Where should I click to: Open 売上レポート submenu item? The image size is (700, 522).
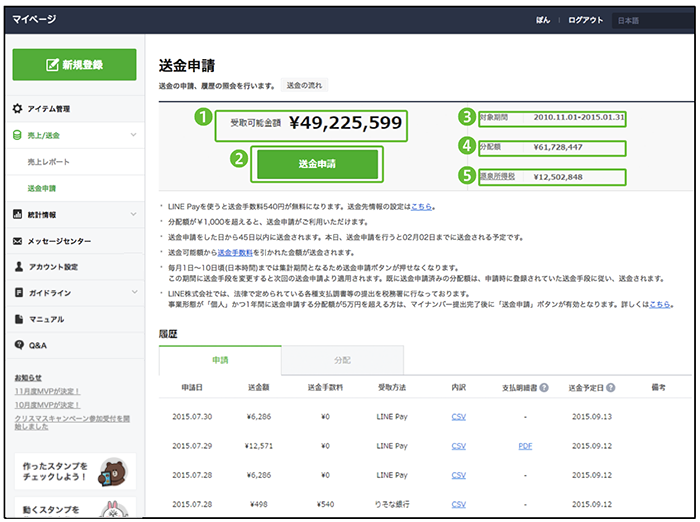pyautogui.click(x=48, y=162)
